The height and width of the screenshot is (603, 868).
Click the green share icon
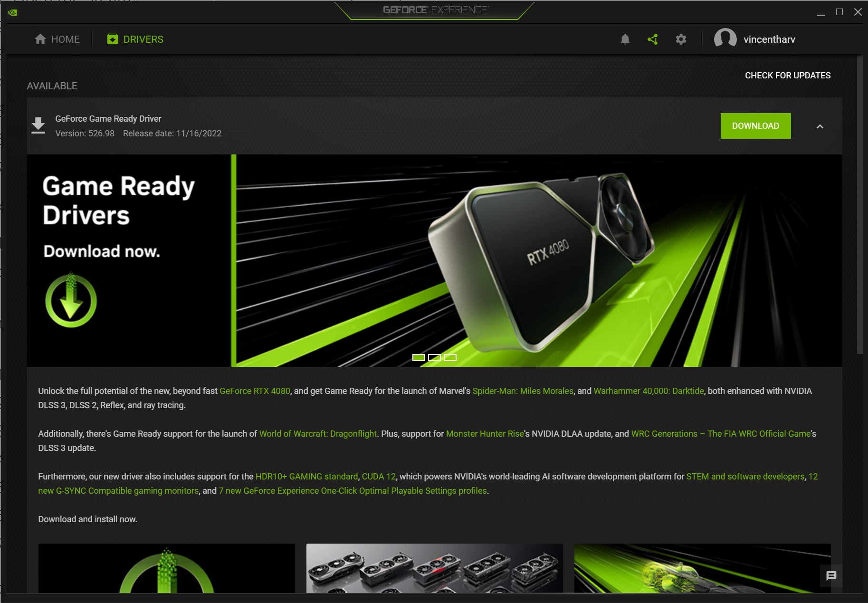point(653,39)
